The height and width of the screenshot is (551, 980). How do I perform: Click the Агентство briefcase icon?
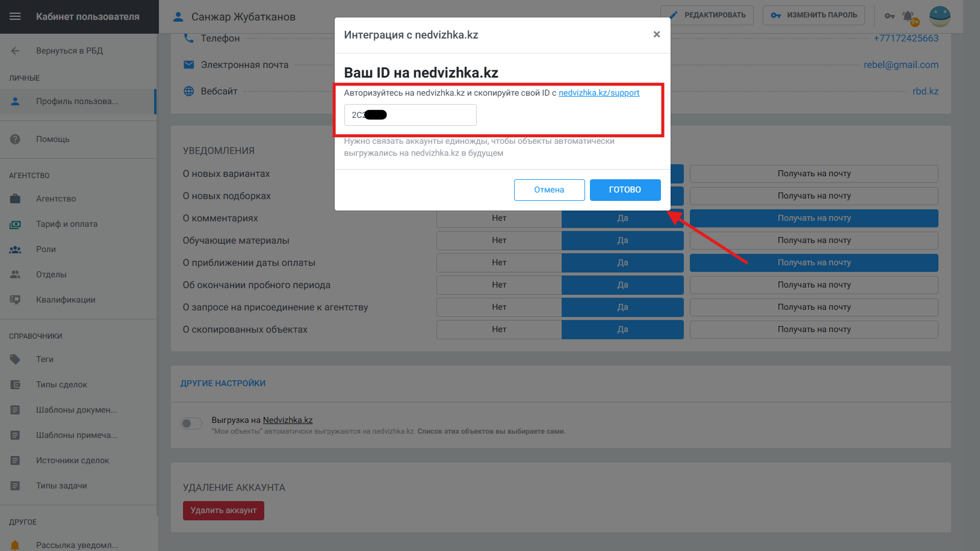click(x=15, y=199)
